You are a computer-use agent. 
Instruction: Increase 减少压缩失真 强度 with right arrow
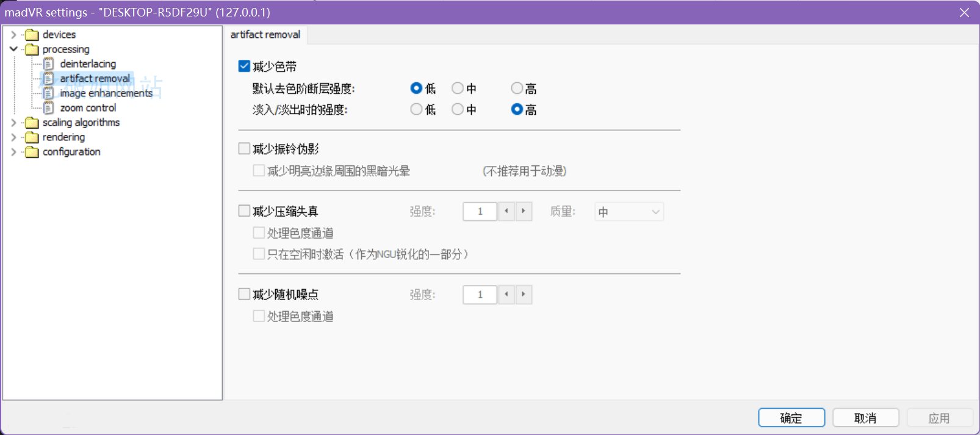524,211
